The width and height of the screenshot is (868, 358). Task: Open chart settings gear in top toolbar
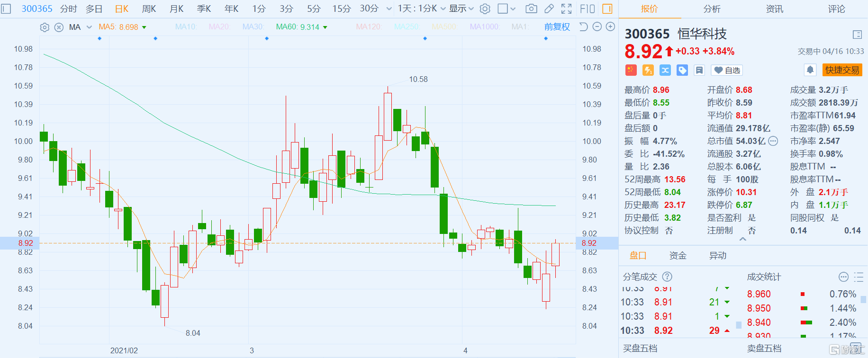point(485,9)
